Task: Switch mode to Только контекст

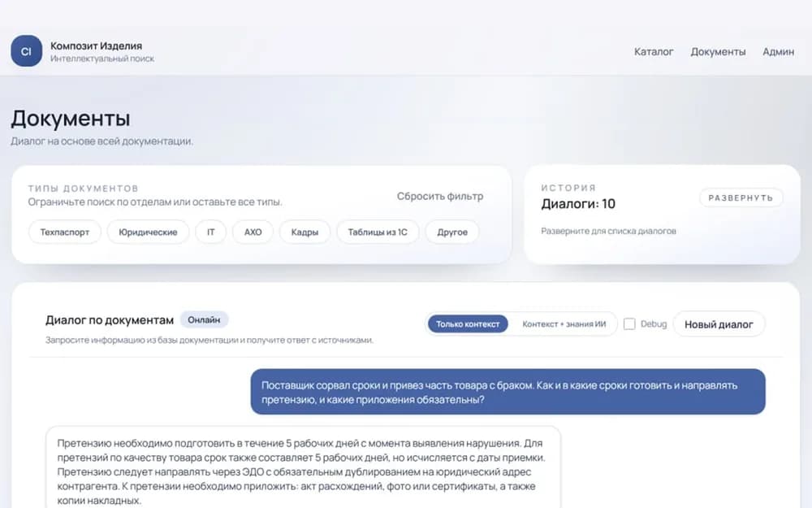Action: (x=468, y=324)
